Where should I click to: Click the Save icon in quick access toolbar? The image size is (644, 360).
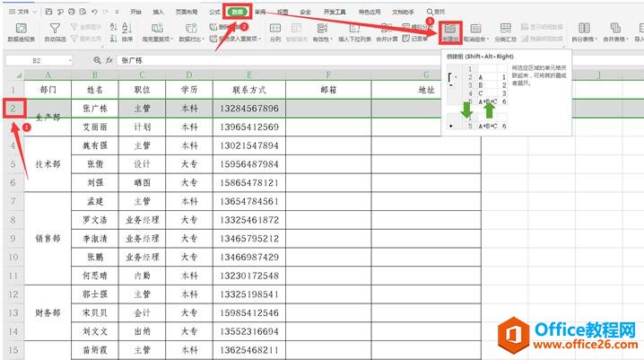tap(48, 12)
